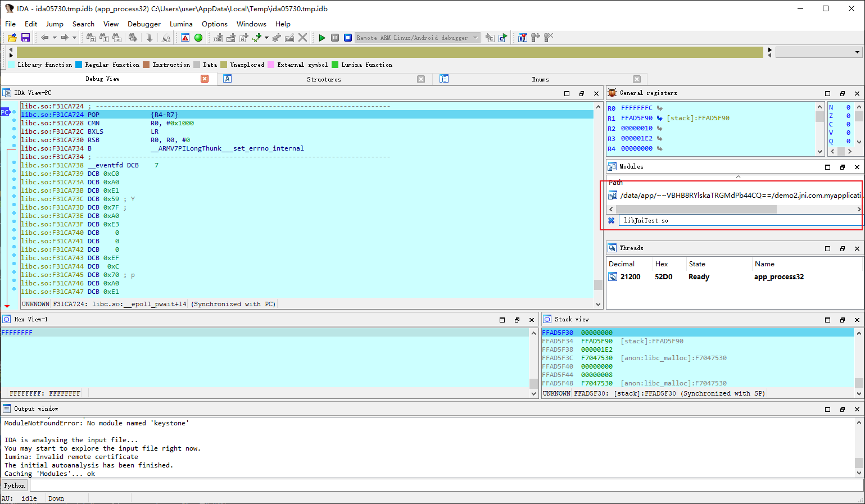
Task: Close the Structures tab
Action: click(x=421, y=79)
